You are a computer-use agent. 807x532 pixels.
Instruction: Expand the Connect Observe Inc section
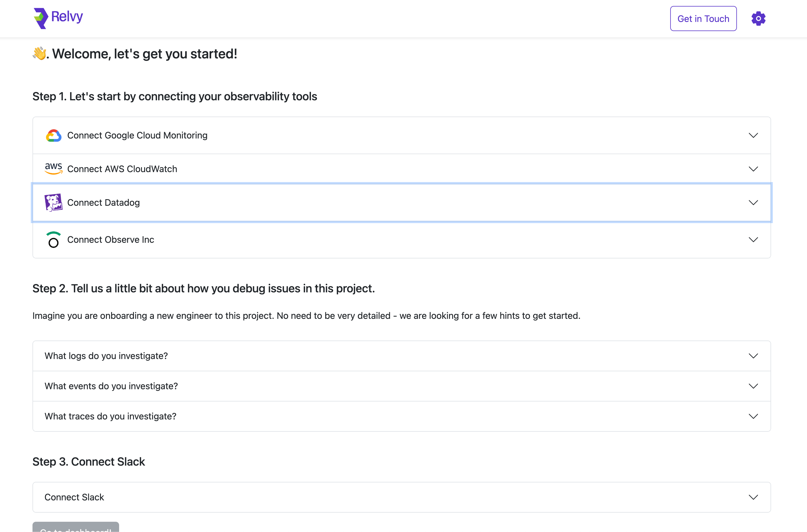point(753,240)
